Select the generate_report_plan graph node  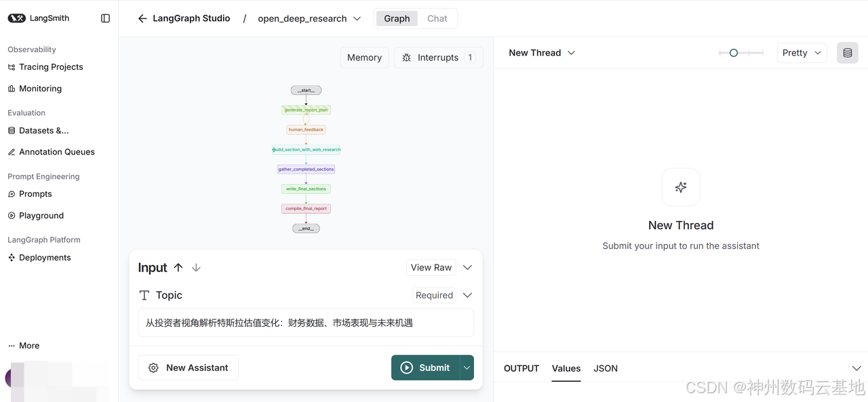[x=306, y=110]
